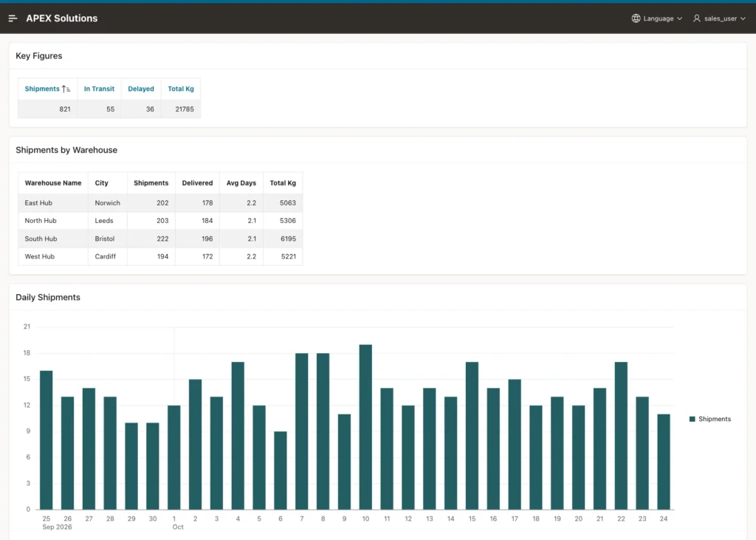
Task: Select in-transit value 55
Action: 111,109
